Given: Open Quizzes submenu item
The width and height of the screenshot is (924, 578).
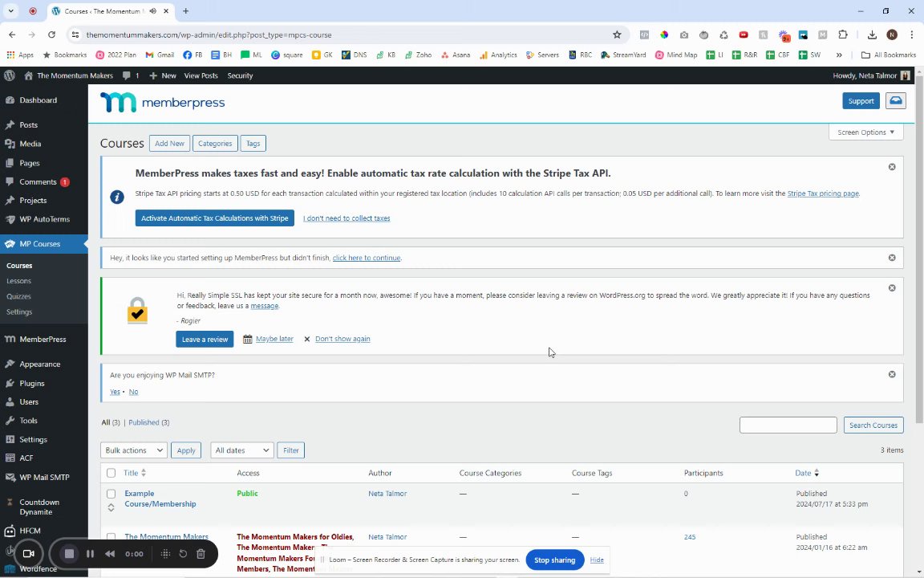Looking at the screenshot, I should pyautogui.click(x=19, y=296).
